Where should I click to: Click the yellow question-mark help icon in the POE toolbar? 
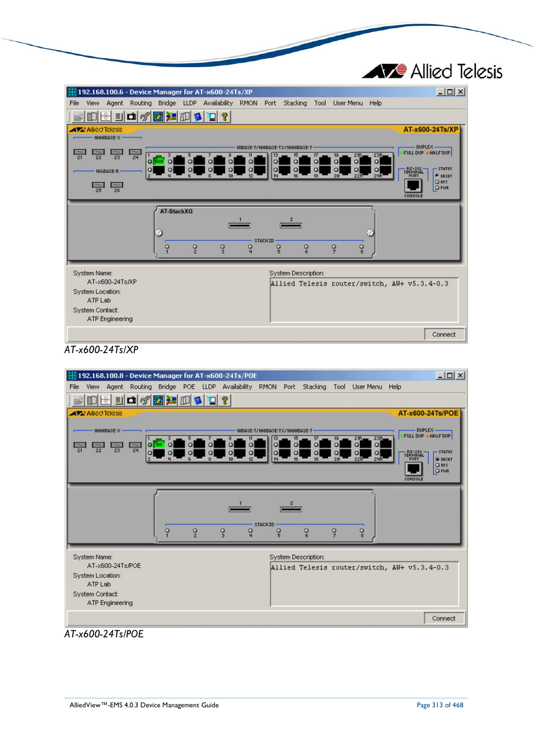click(x=224, y=400)
